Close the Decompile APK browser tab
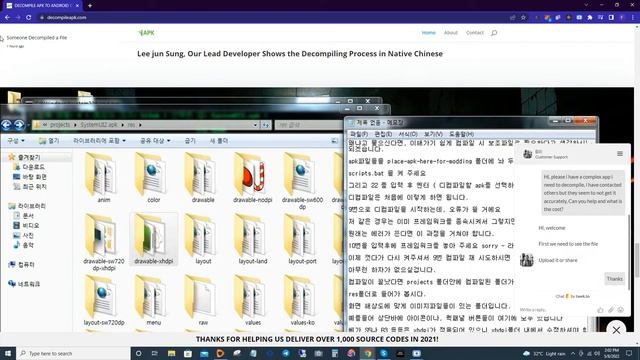Screen dimensions: 640x360 pyautogui.click(x=77, y=6)
